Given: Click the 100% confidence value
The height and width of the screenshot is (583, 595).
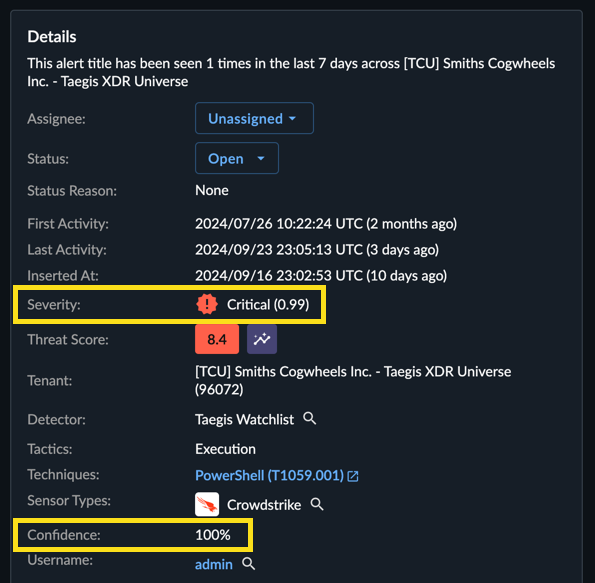Looking at the screenshot, I should [212, 535].
